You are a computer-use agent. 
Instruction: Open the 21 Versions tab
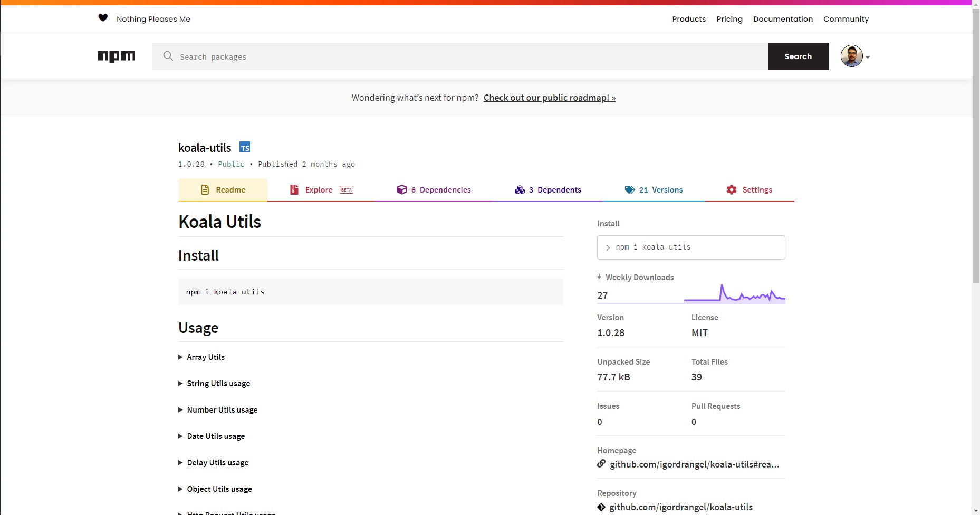click(x=653, y=190)
